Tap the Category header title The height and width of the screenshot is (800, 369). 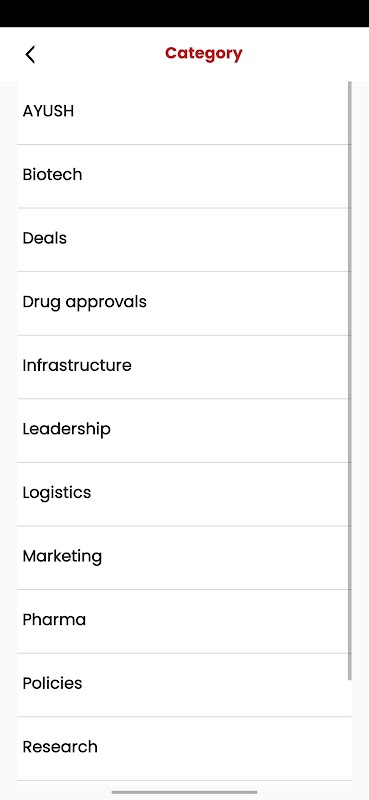tap(204, 53)
